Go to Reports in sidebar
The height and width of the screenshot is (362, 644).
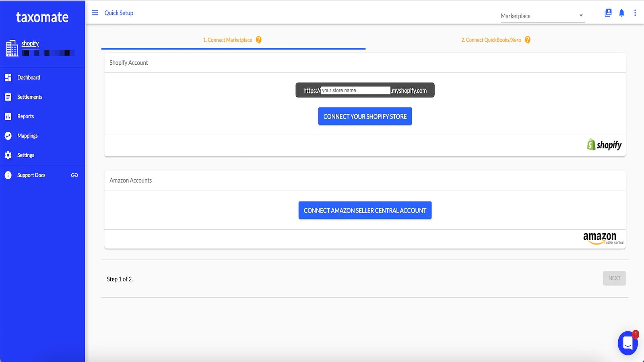click(x=42, y=116)
